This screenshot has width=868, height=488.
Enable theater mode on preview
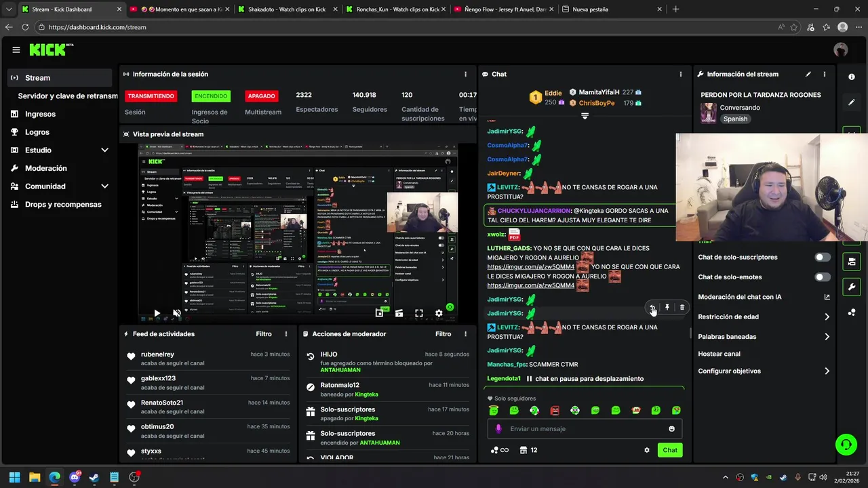(x=399, y=313)
